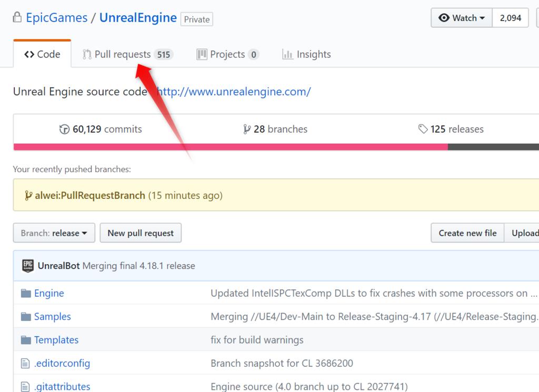View the 60,129 commits list
The height and width of the screenshot is (392, 539).
[x=101, y=129]
